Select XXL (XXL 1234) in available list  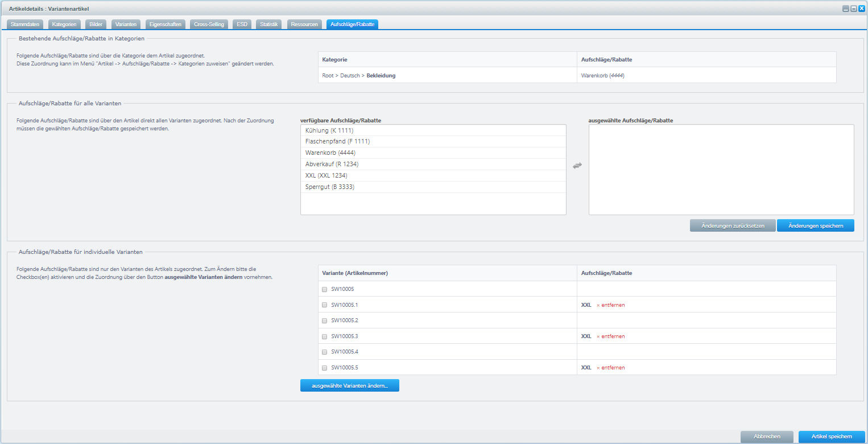click(433, 175)
